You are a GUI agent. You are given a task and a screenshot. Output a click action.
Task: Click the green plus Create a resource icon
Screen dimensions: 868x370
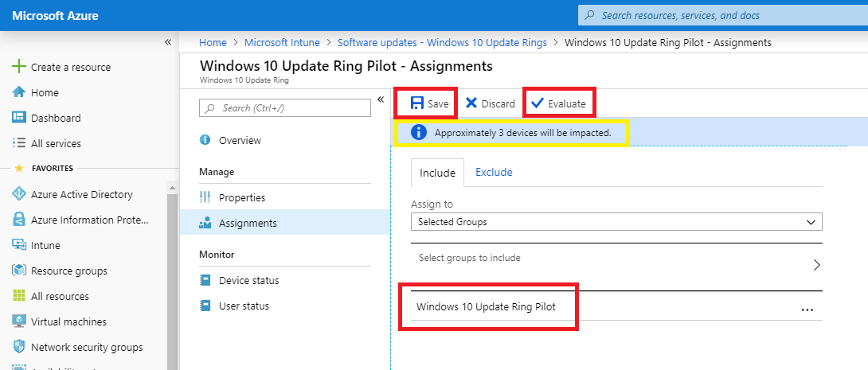coord(19,67)
